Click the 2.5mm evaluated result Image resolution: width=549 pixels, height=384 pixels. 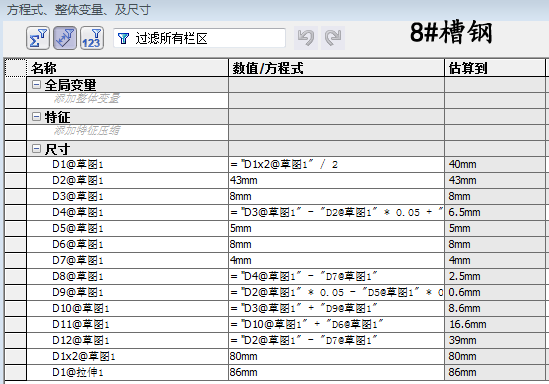point(465,276)
